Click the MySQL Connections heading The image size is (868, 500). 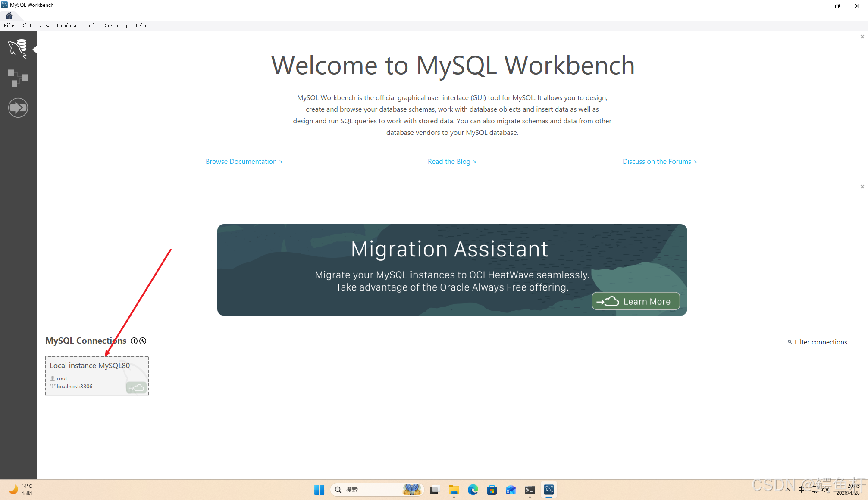(86, 341)
